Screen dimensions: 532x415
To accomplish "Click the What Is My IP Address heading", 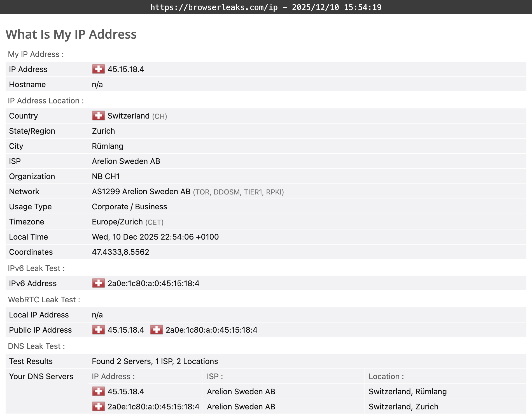I will (x=71, y=34).
